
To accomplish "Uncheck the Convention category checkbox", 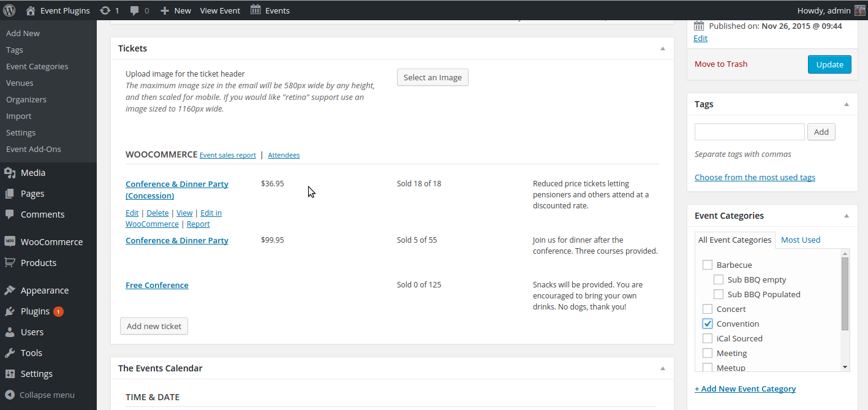I will point(708,324).
